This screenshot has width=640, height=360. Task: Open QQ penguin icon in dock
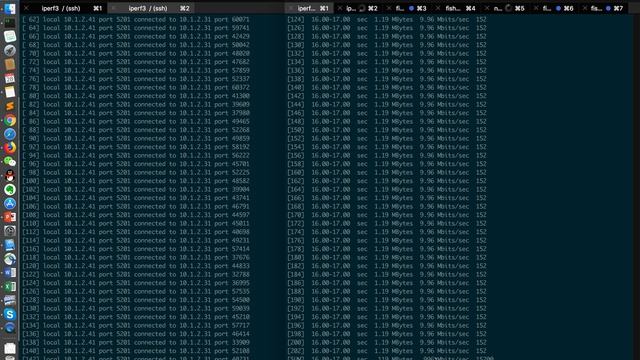(10, 176)
